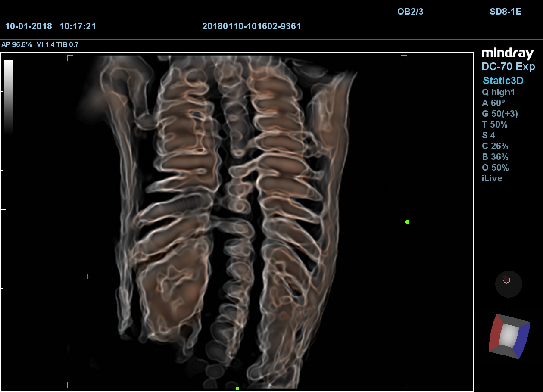
Task: Click the T 50% threshold parameter
Action: tap(494, 124)
